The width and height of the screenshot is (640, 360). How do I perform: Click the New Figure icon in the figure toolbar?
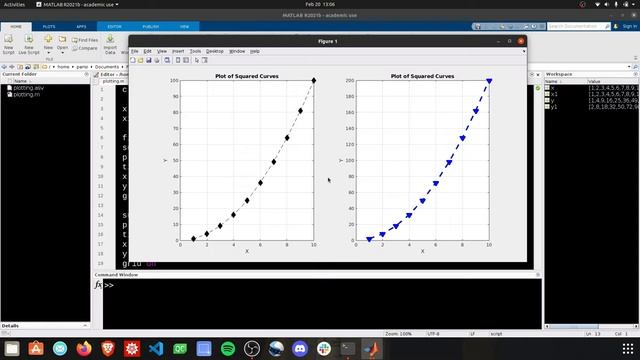point(133,60)
